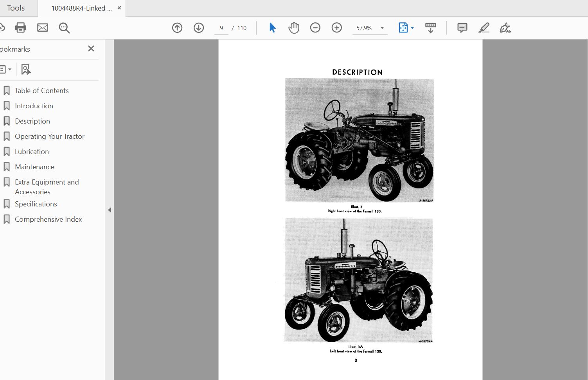Click the total pages count 110
Screen dimensions: 588x380
point(242,28)
